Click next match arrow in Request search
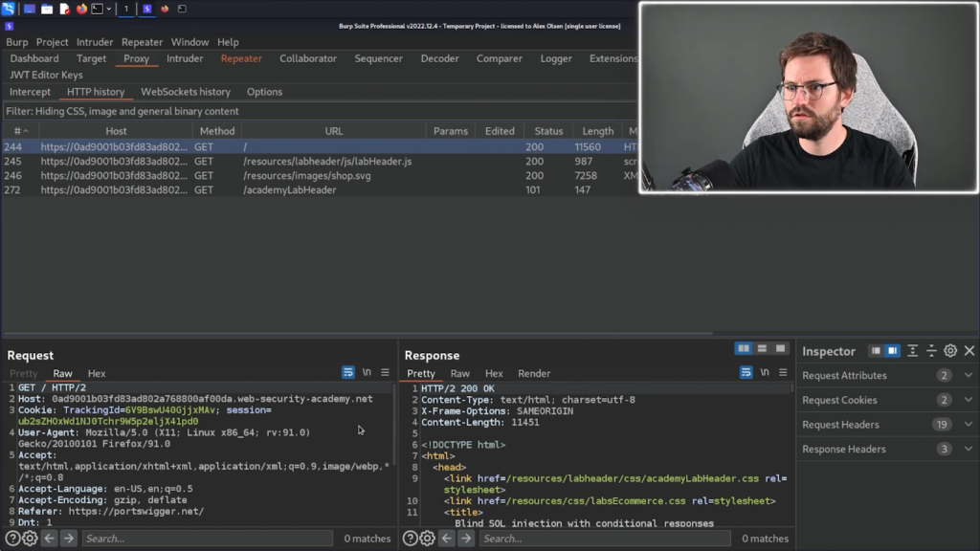 tap(69, 539)
